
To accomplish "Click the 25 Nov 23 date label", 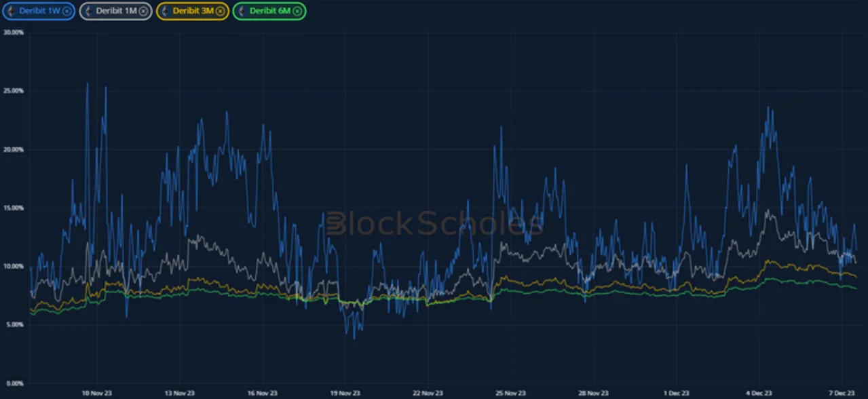I will (x=511, y=393).
